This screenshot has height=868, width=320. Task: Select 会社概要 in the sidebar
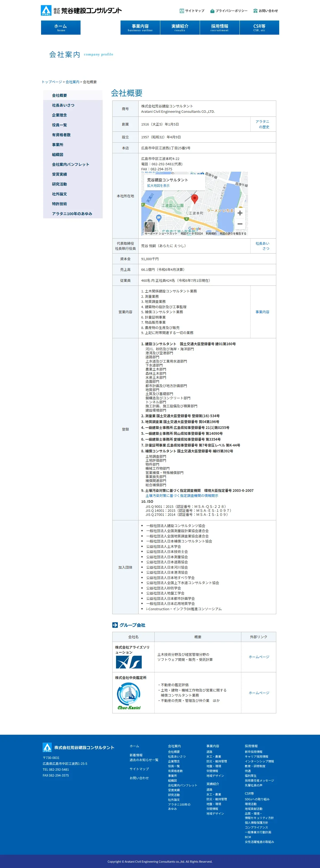[73, 95]
